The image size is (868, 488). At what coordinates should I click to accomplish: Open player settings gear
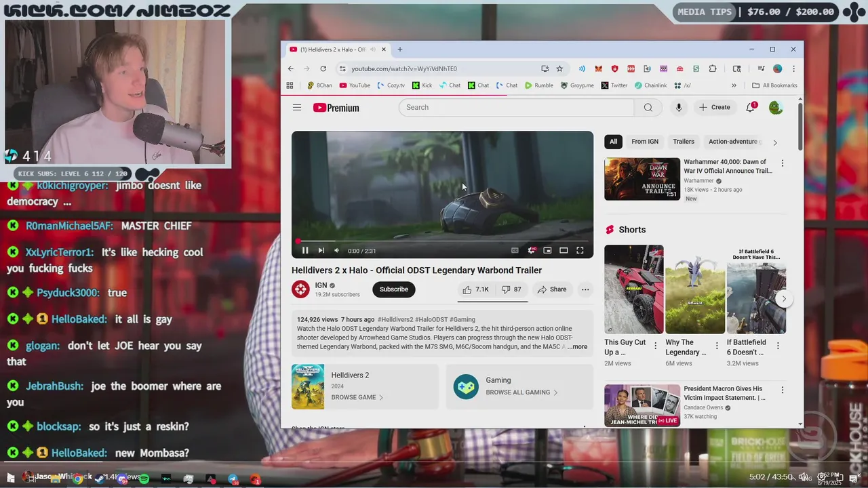(x=532, y=251)
